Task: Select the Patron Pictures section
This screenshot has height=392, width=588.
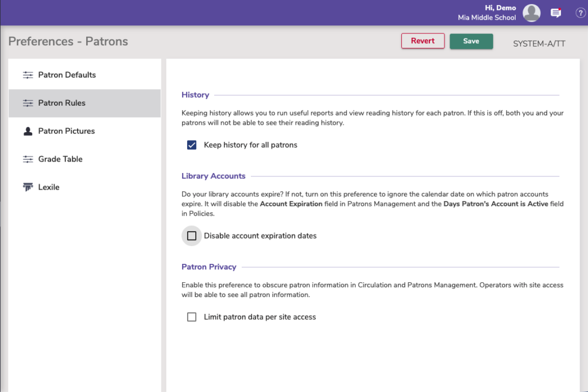Action: coord(67,131)
